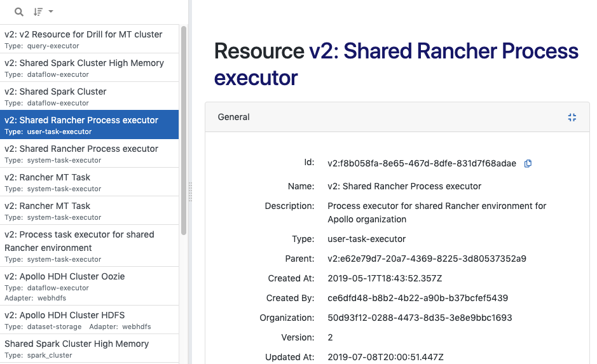
Task: Select v2: Apollo HDH Cluster Oozie
Action: [x=89, y=286]
